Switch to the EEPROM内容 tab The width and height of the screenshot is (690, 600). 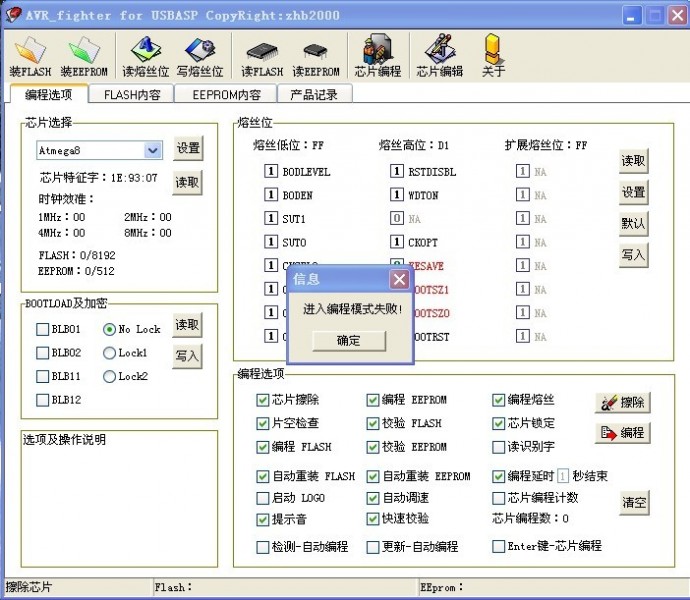click(x=226, y=95)
